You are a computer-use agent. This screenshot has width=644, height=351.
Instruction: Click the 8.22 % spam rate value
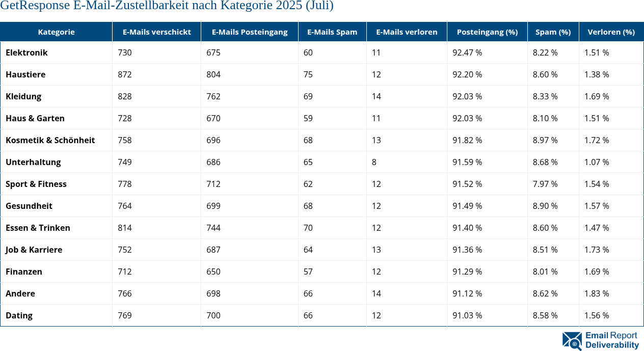coord(545,52)
